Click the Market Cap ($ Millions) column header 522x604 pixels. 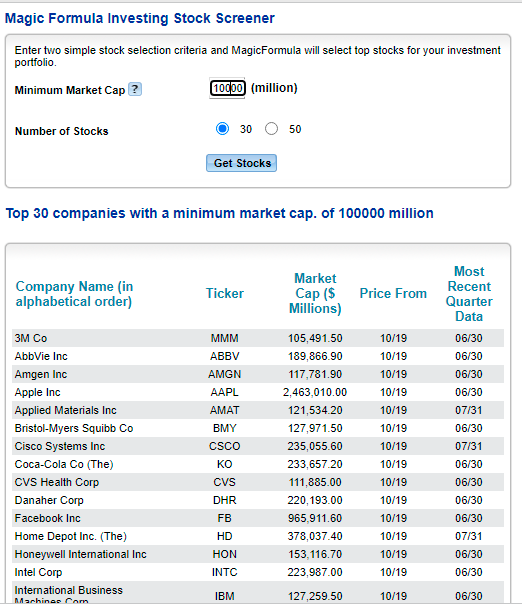click(x=315, y=293)
